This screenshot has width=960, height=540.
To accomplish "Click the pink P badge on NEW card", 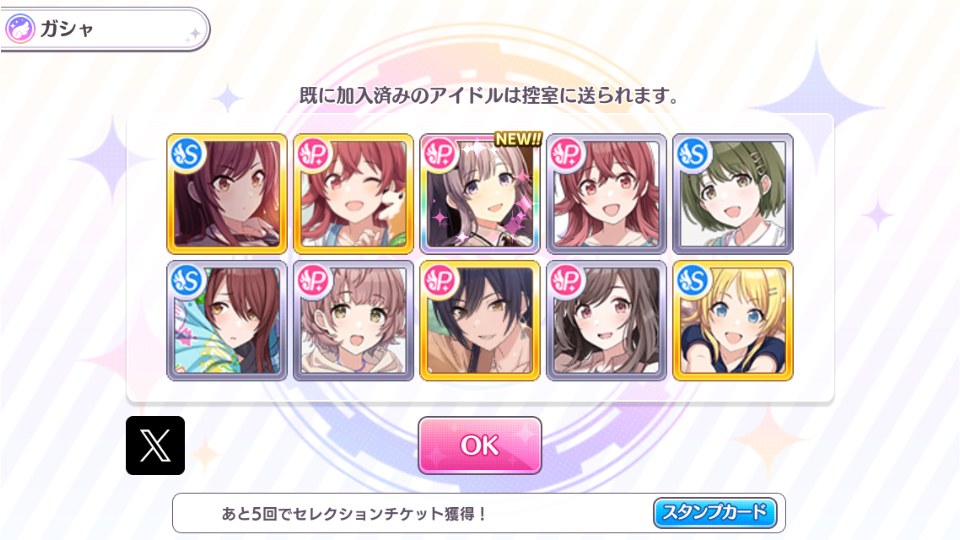I will coord(440,154).
